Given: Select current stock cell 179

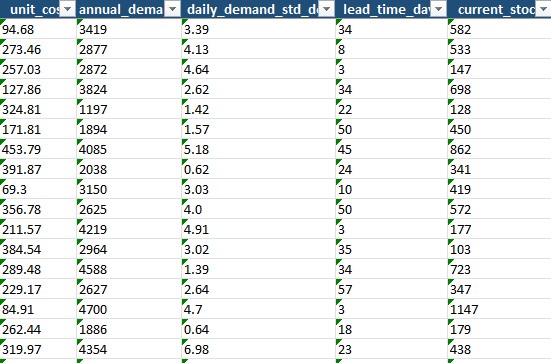Looking at the screenshot, I should pos(499,329).
